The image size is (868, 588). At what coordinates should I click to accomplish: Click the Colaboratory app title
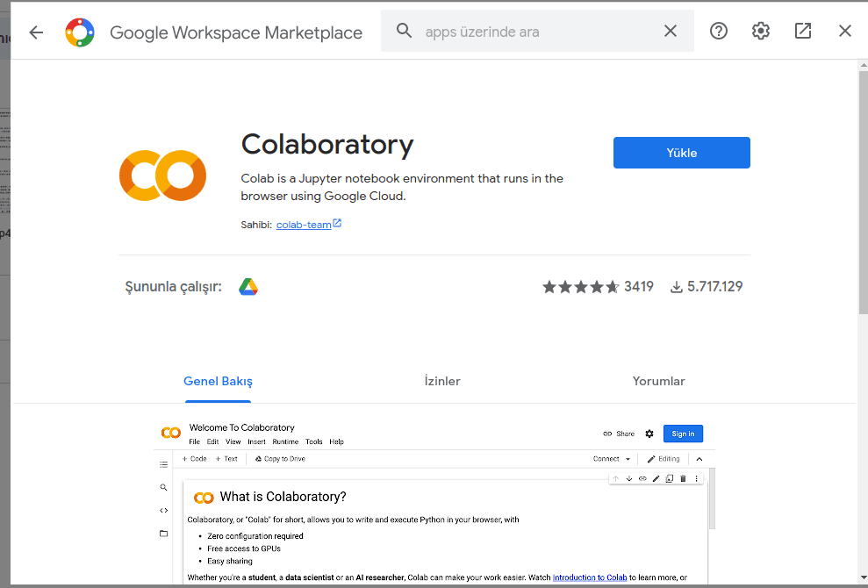(x=327, y=145)
